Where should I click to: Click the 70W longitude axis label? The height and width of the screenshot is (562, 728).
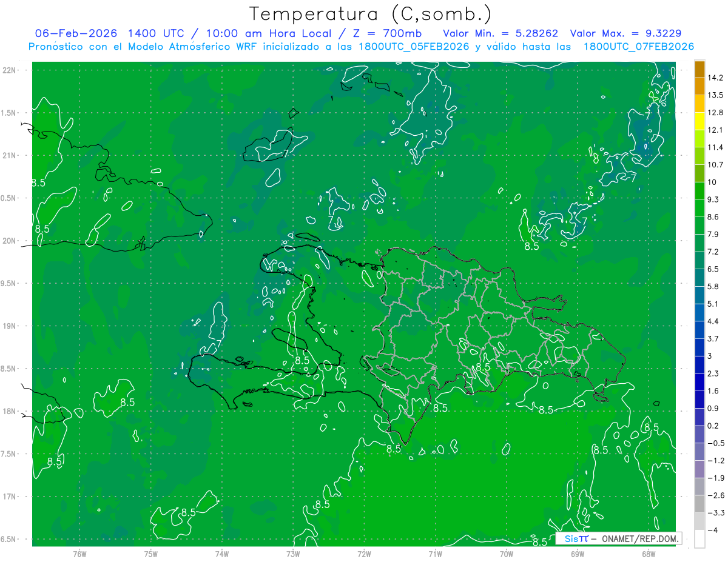click(x=507, y=554)
